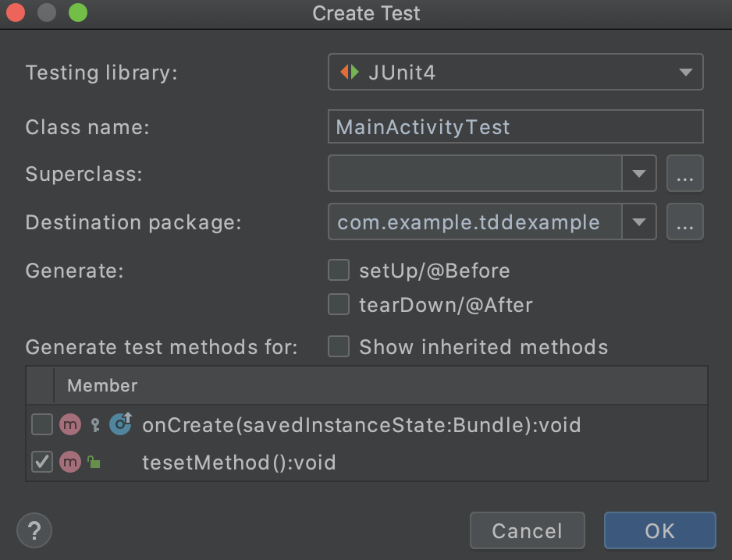Click the OK button
Screen dimensions: 732x560
click(x=659, y=531)
